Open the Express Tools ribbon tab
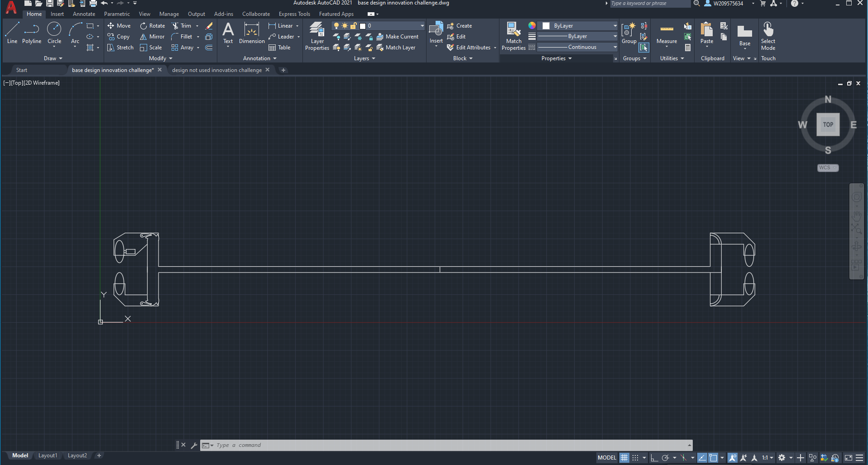The width and height of the screenshot is (868, 465). click(x=294, y=14)
